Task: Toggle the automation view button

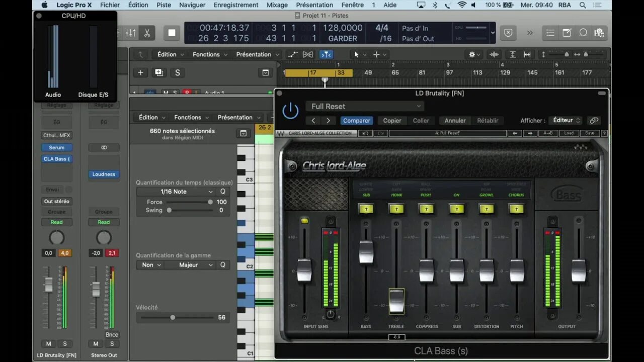Action: click(292, 54)
